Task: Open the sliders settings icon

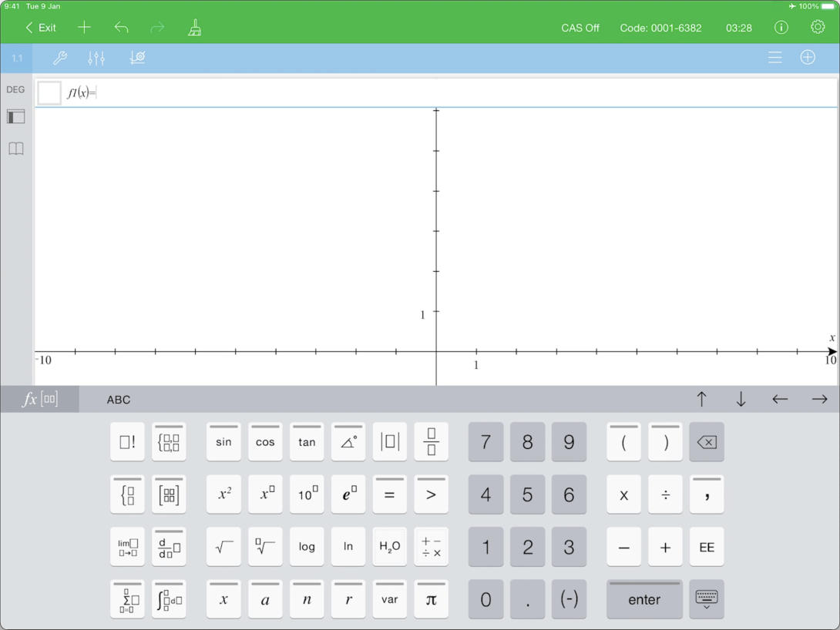Action: click(x=96, y=58)
